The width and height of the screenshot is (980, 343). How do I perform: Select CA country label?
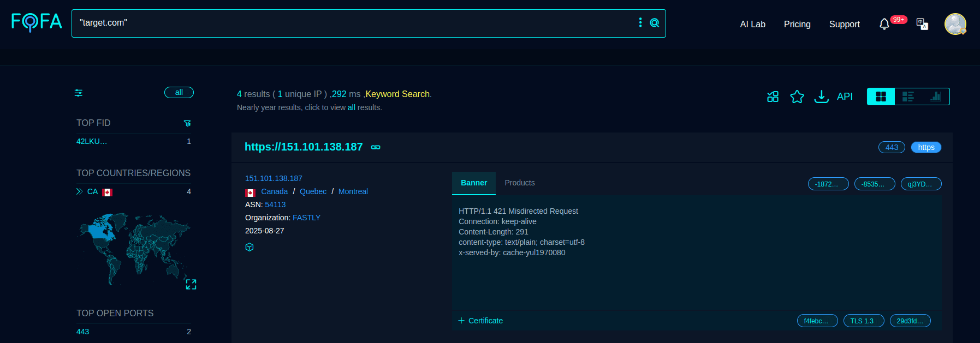click(x=92, y=191)
